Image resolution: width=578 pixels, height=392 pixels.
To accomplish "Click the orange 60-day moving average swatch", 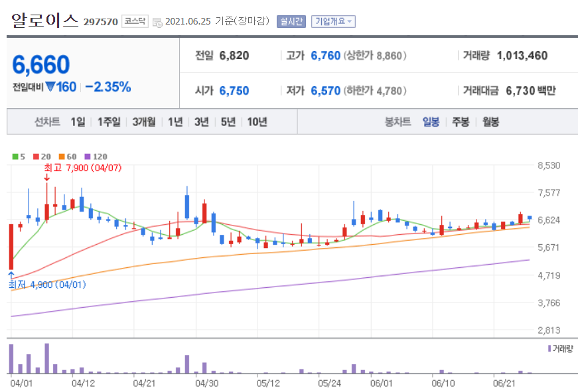I will 62,157.
